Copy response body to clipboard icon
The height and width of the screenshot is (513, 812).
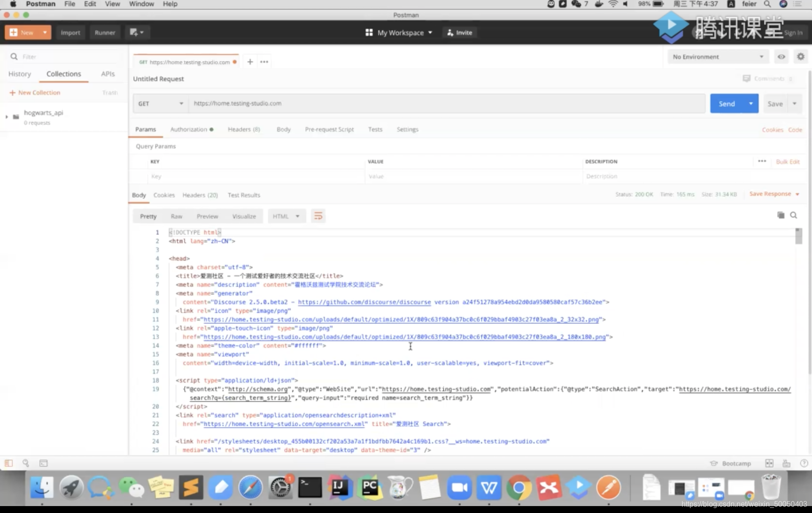(781, 215)
